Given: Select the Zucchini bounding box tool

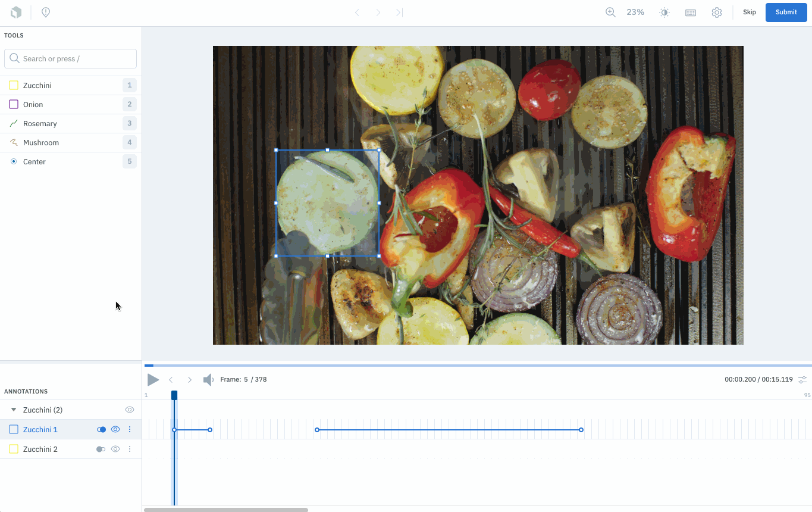Looking at the screenshot, I should pos(70,85).
